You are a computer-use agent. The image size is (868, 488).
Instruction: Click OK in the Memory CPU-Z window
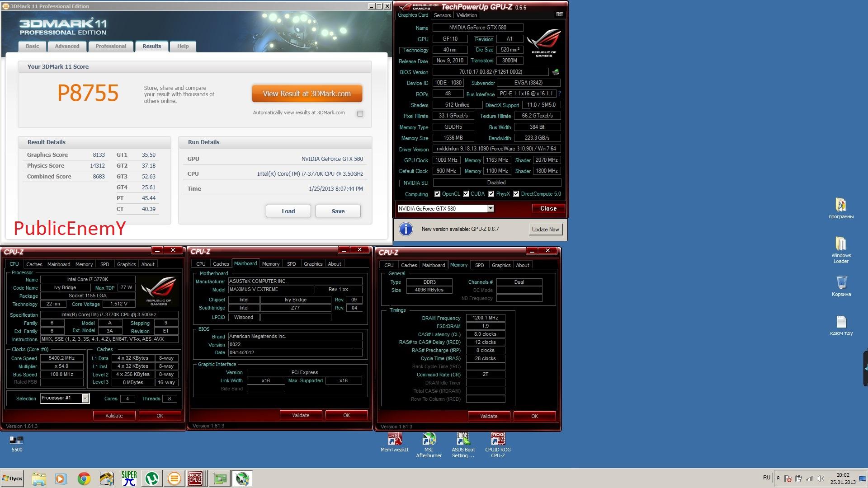pyautogui.click(x=534, y=416)
